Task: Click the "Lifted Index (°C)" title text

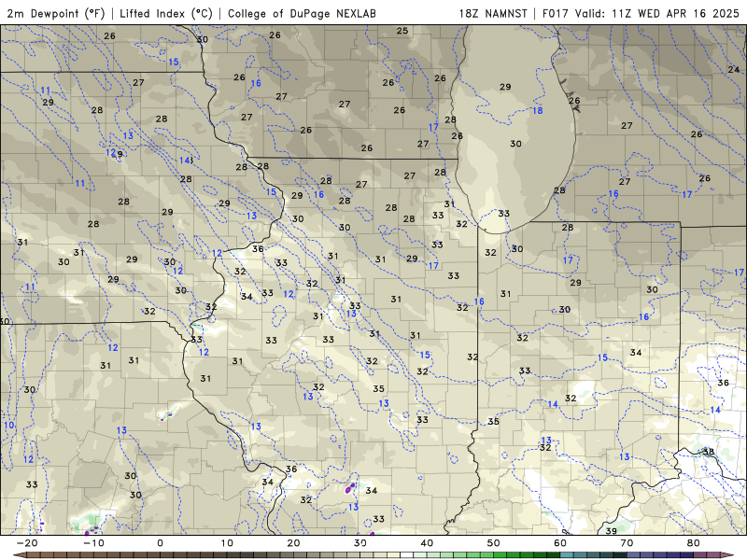Action: [x=166, y=13]
